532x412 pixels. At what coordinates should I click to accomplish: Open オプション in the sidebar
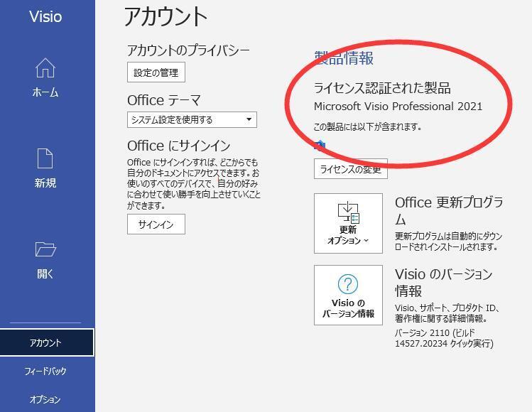coord(45,399)
